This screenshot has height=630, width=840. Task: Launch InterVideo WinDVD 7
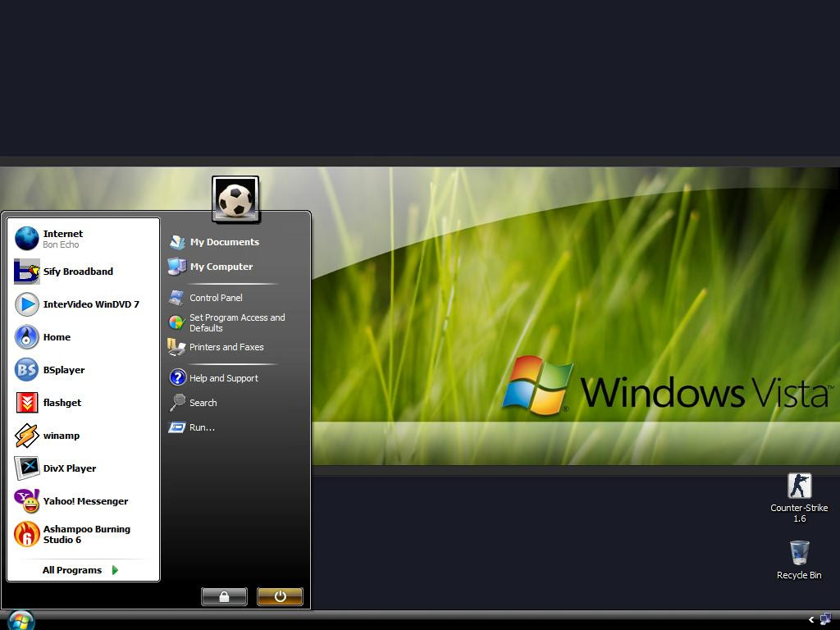pyautogui.click(x=90, y=304)
